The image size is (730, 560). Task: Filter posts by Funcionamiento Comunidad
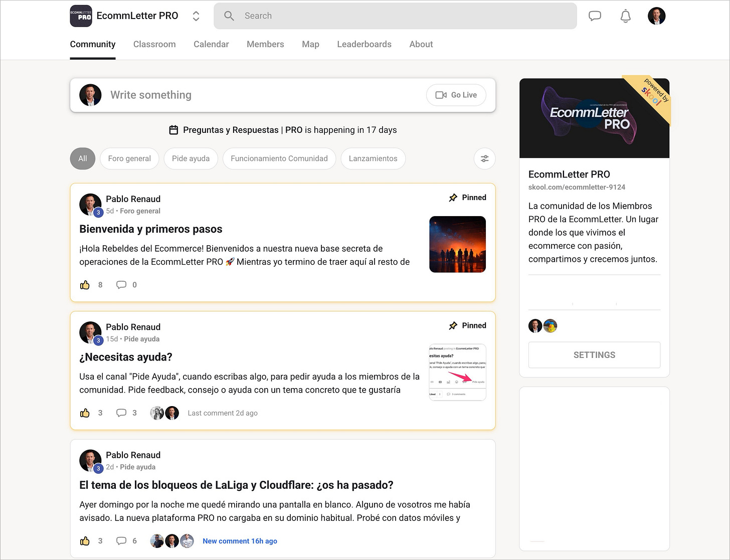tap(279, 158)
